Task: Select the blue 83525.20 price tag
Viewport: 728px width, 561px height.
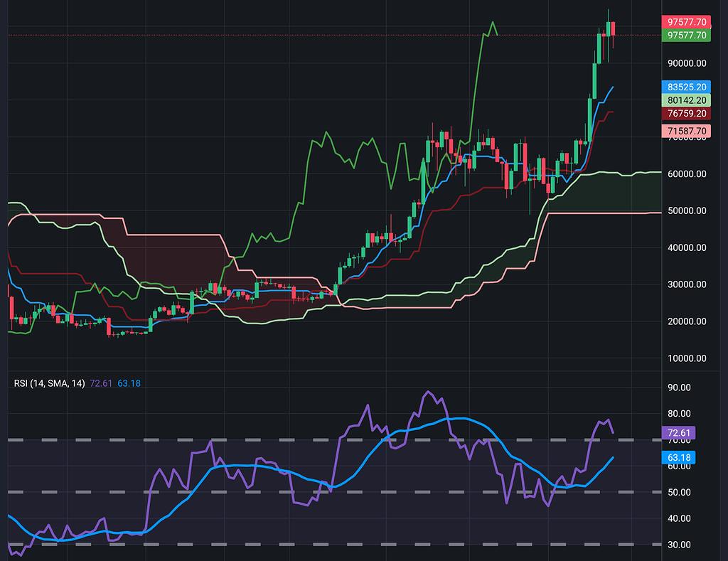Action: [x=685, y=87]
